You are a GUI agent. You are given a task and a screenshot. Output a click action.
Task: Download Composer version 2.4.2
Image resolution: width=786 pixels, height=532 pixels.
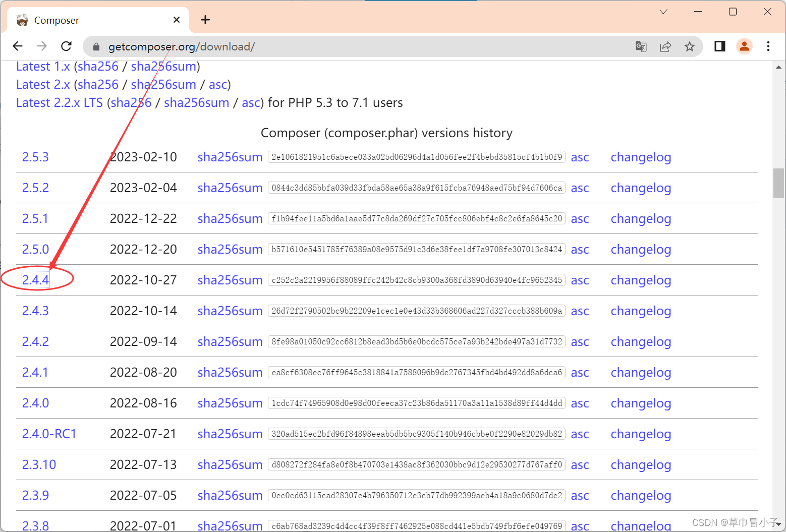[35, 341]
